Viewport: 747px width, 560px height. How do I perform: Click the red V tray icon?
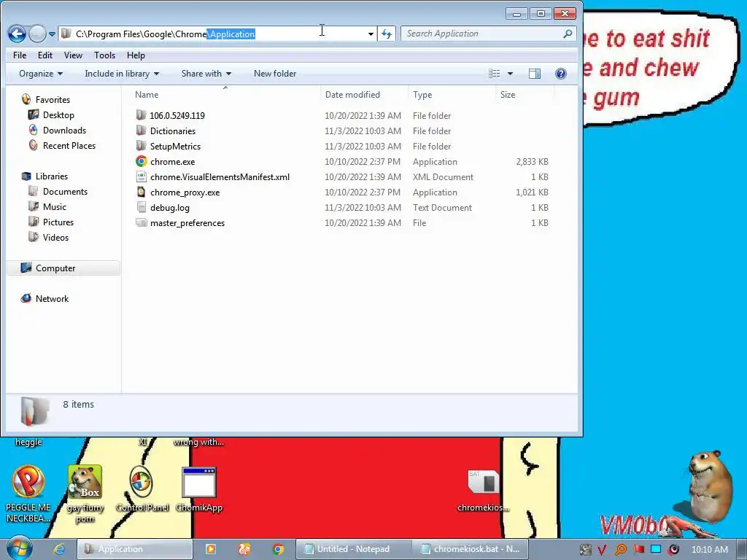[x=602, y=550]
